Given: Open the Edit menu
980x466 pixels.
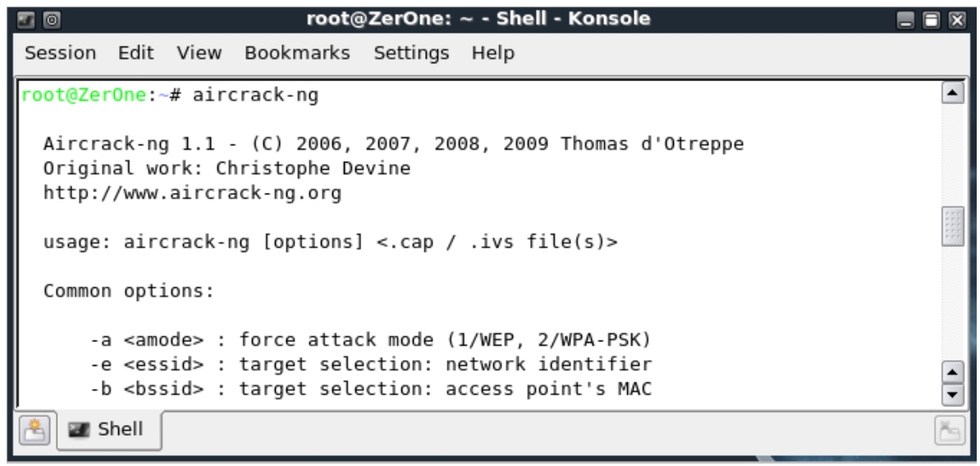Looking at the screenshot, I should click(135, 53).
